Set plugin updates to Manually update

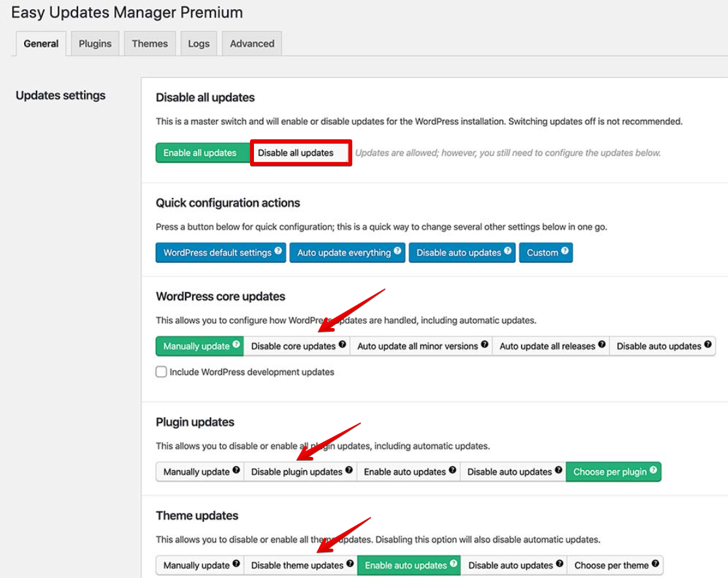(196, 472)
